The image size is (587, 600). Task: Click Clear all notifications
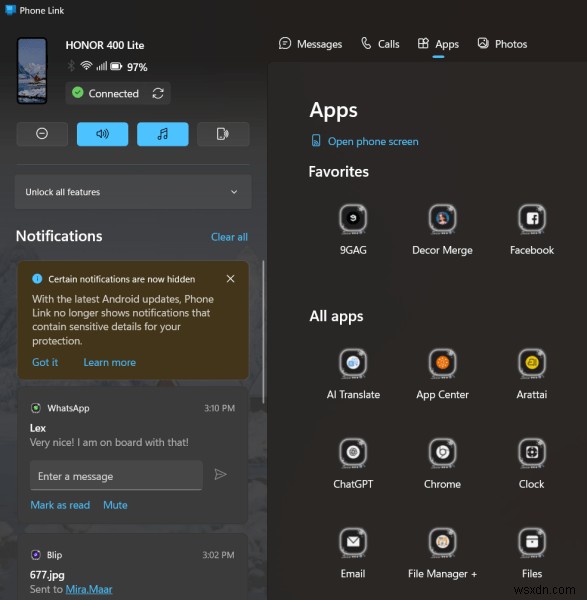pyautogui.click(x=229, y=237)
